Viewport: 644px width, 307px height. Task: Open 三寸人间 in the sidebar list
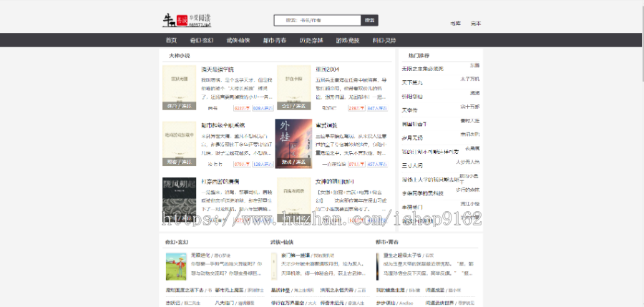[412, 165]
